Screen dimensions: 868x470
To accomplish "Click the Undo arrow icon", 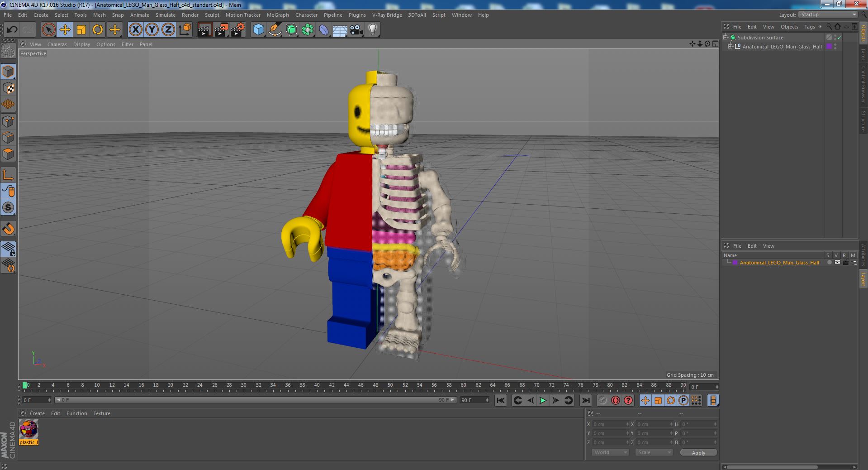I will click(12, 30).
